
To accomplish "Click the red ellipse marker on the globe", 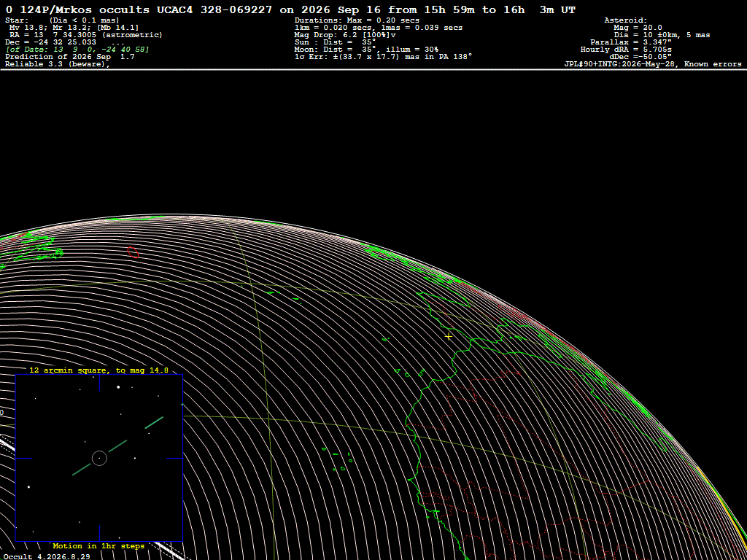I will click(133, 252).
